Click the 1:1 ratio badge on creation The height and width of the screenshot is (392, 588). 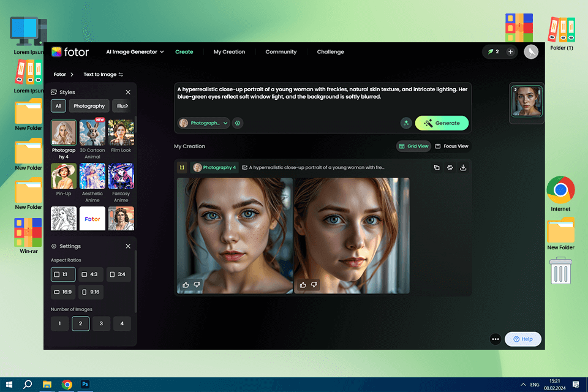pyautogui.click(x=182, y=168)
